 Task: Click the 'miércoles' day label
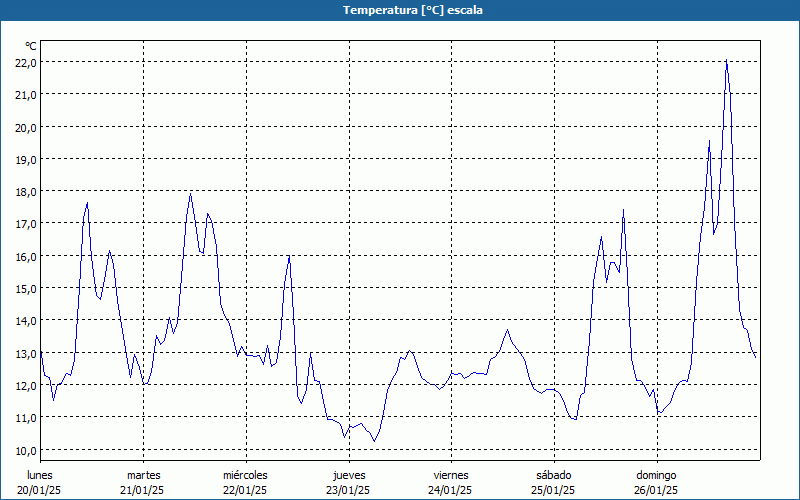245,475
